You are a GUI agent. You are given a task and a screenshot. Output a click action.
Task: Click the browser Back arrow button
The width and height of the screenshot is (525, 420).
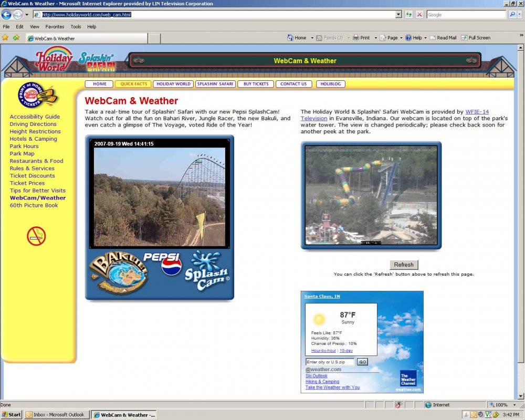(x=7, y=15)
